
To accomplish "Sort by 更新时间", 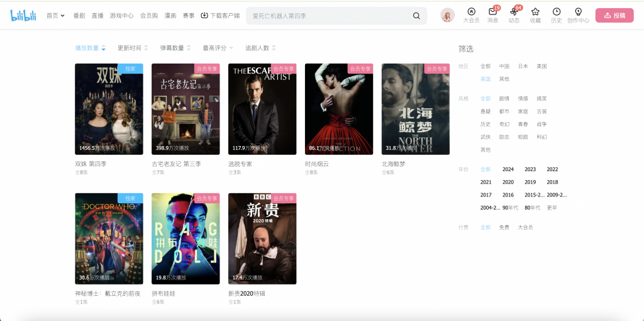I will [x=133, y=48].
